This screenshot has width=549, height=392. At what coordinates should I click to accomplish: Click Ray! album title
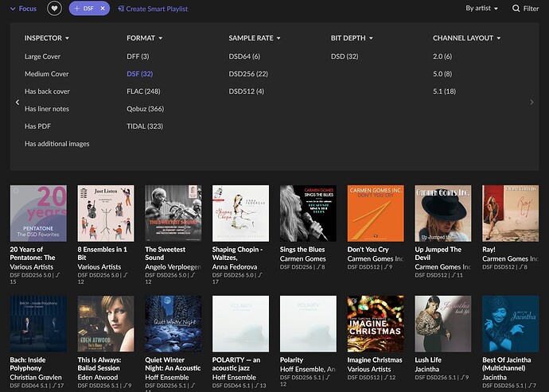(489, 250)
